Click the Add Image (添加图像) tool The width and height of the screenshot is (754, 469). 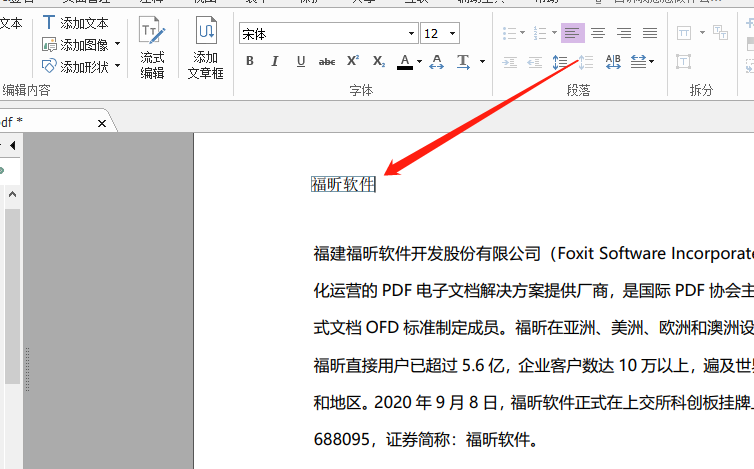(x=75, y=45)
